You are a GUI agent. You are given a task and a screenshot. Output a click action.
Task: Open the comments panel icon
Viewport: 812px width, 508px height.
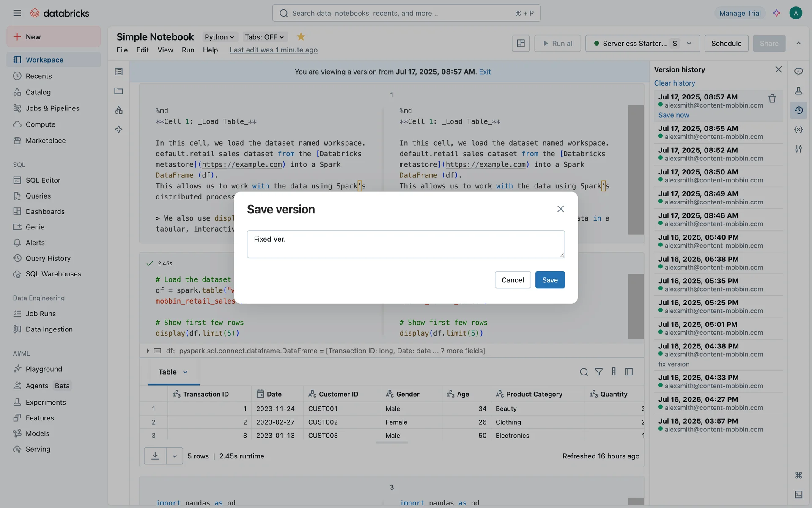click(798, 72)
